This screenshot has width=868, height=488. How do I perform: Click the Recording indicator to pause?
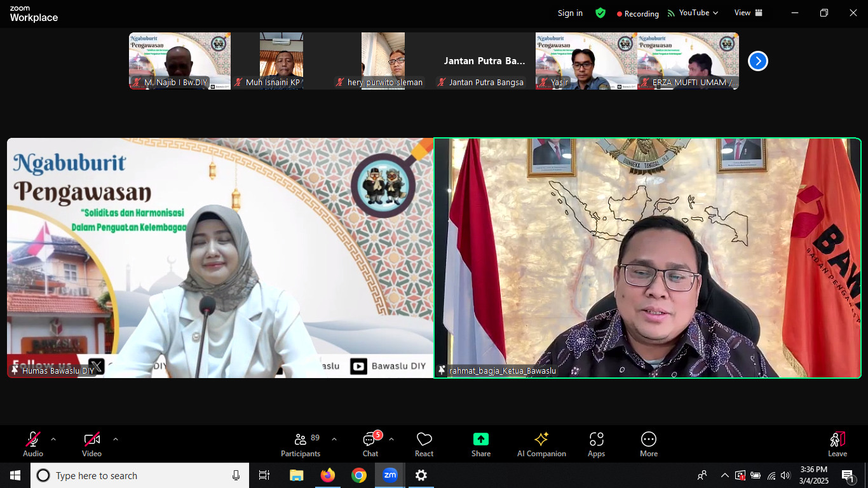coord(637,13)
